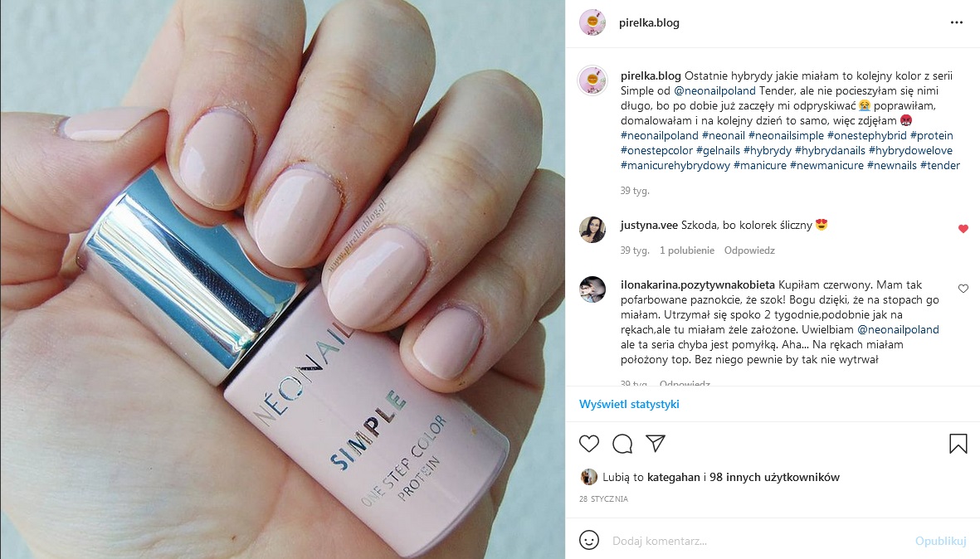This screenshot has width=980, height=559.
Task: Click the nail polish photo
Action: (282, 279)
